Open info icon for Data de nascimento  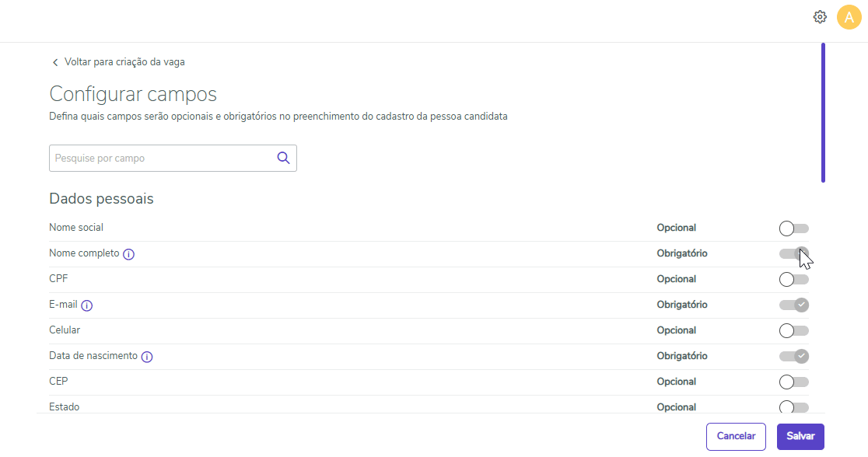tap(147, 357)
